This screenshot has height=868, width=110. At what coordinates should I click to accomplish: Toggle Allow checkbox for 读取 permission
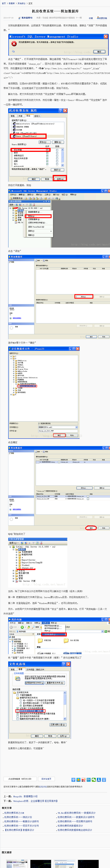tap(47, 161)
